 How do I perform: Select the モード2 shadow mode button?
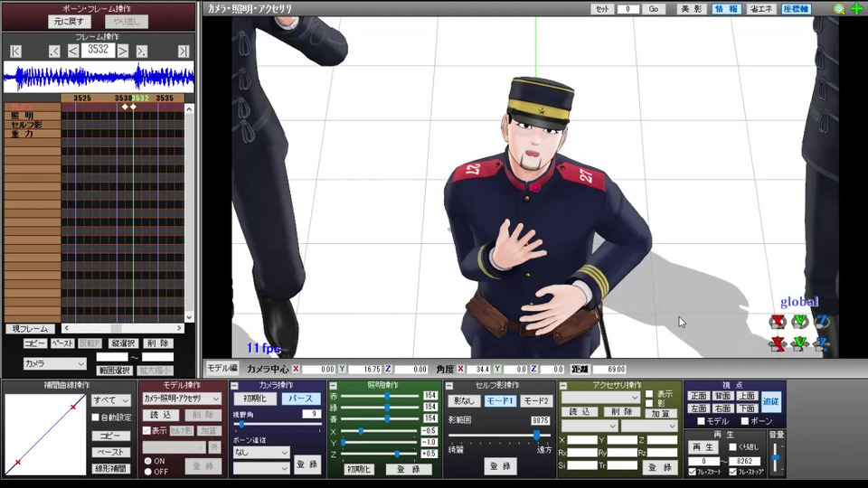(535, 400)
